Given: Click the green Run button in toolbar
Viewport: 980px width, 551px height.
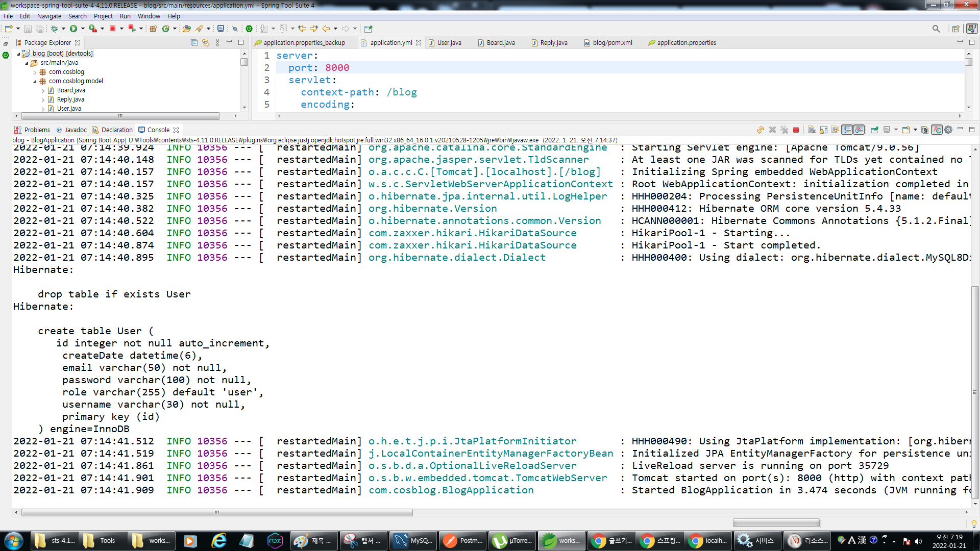Looking at the screenshot, I should (x=73, y=29).
